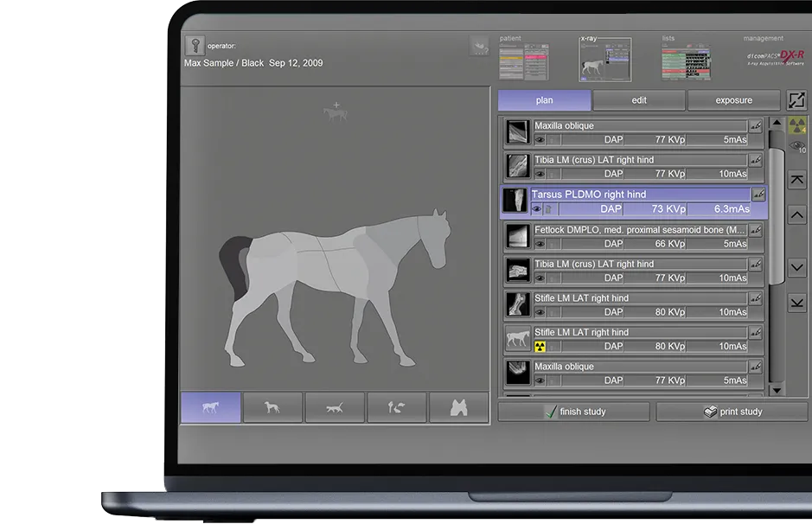Open edit tool for Tarsus PLDMO row
Image resolution: width=812 pixels, height=524 pixels.
click(758, 195)
